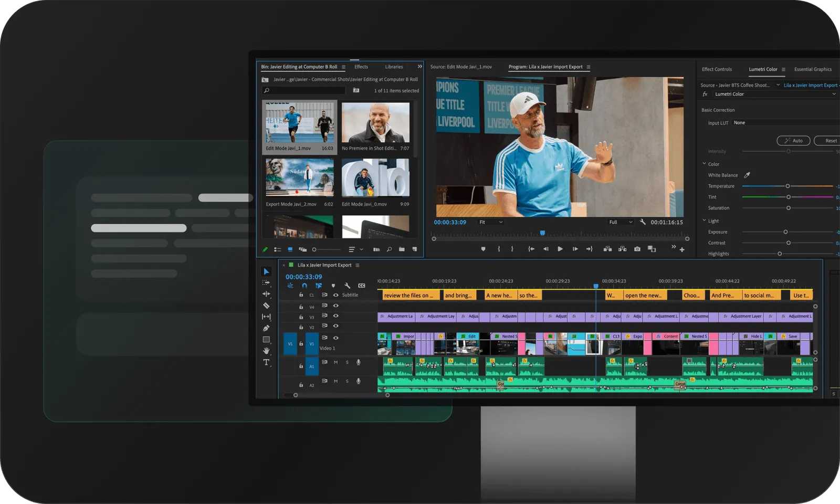Click the Reset button in Lumetri
The image size is (840, 504).
click(827, 141)
